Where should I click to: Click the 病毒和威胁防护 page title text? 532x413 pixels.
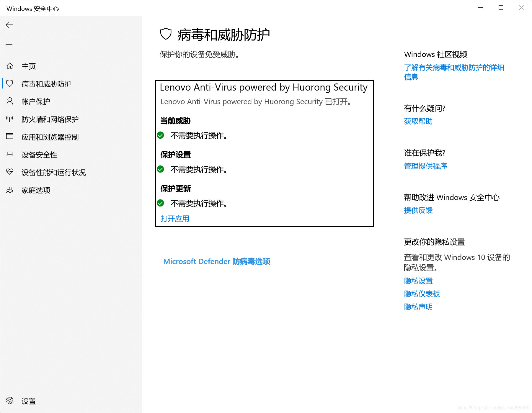coord(224,35)
